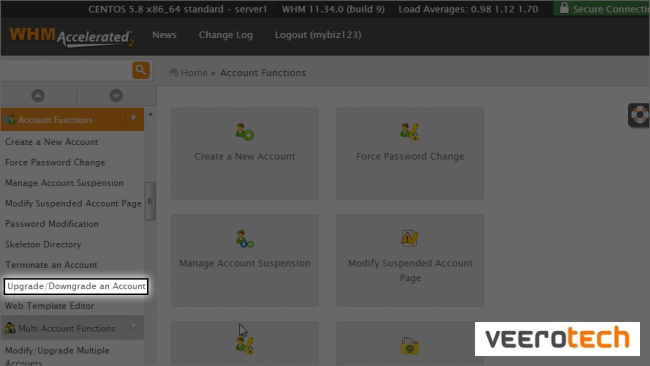Screen dimensions: 650x366
Task: Open Modify/Upgrade Multiple Accounts in sidebar
Action: coord(57,356)
